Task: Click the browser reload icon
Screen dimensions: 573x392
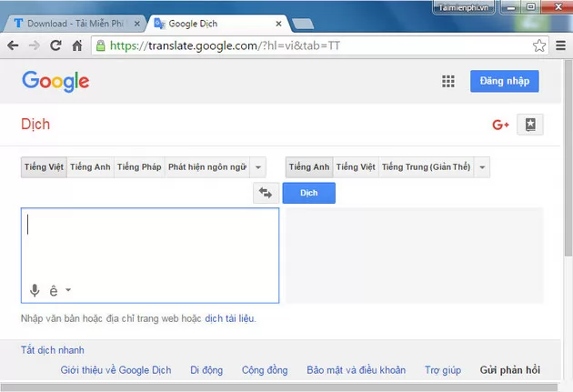Action: pyautogui.click(x=55, y=45)
